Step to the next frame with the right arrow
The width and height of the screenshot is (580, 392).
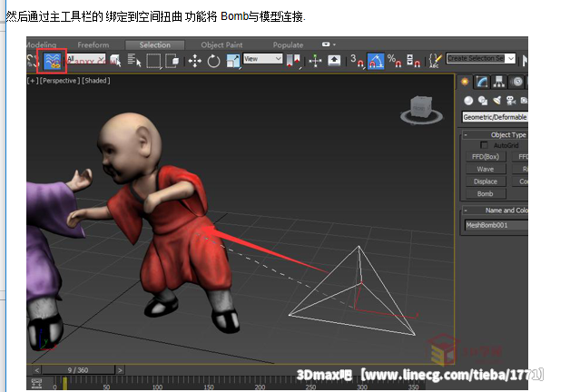(120, 370)
